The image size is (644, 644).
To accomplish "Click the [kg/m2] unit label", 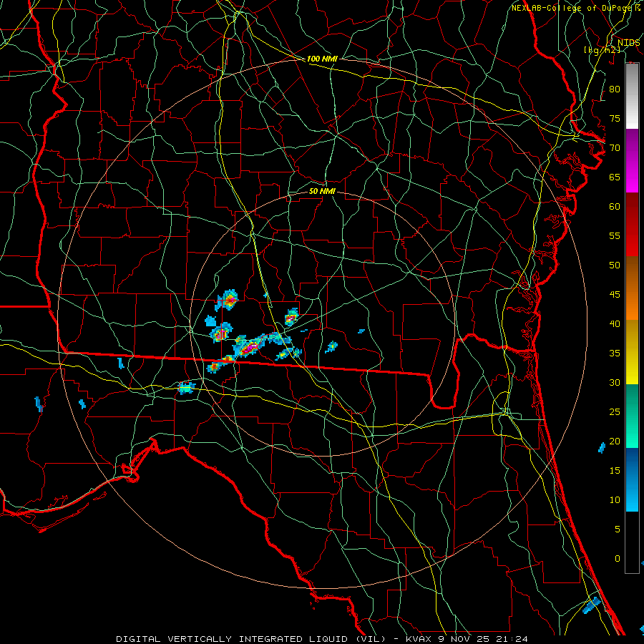I will 602,50.
